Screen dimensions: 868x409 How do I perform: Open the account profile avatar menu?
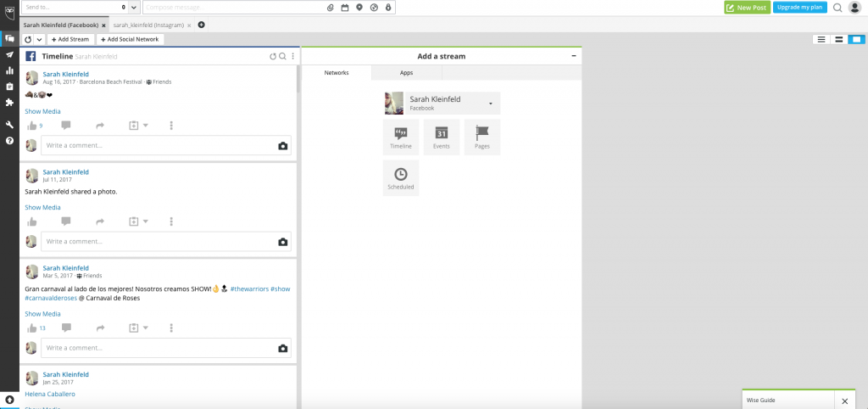pos(854,8)
